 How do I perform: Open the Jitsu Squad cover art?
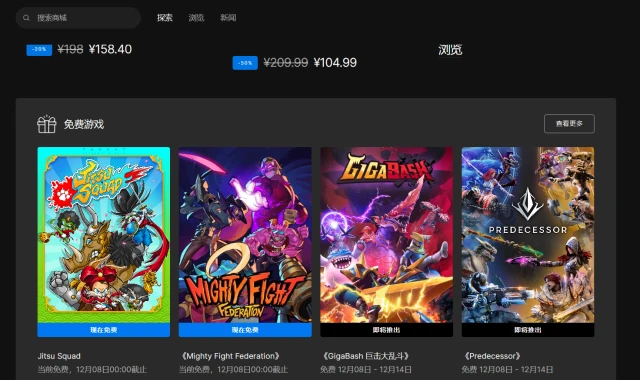[x=104, y=235]
